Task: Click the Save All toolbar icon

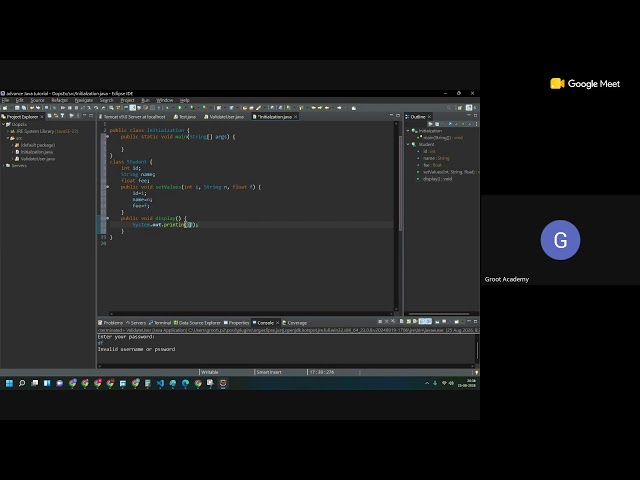Action: tap(24, 108)
